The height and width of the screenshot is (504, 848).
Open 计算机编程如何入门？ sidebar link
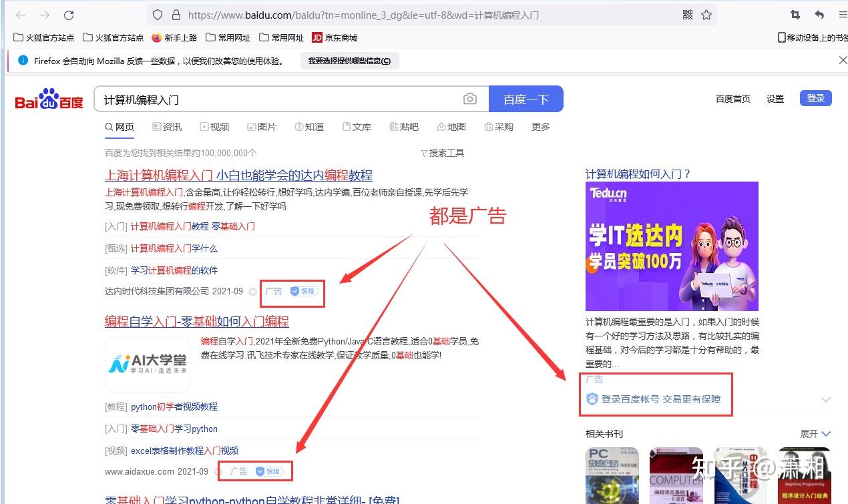pos(638,174)
